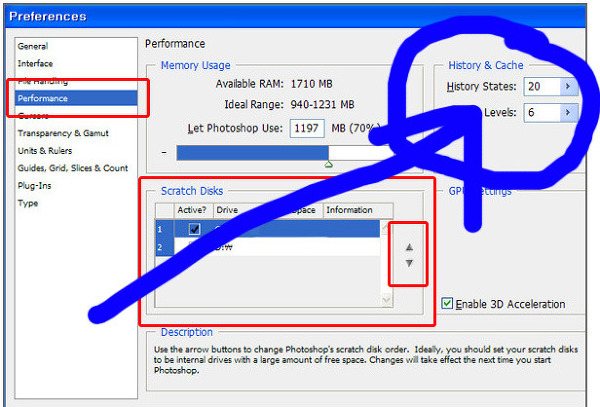The width and height of the screenshot is (600, 407).
Task: Open the Cache Levels arrow popup
Action: click(568, 112)
